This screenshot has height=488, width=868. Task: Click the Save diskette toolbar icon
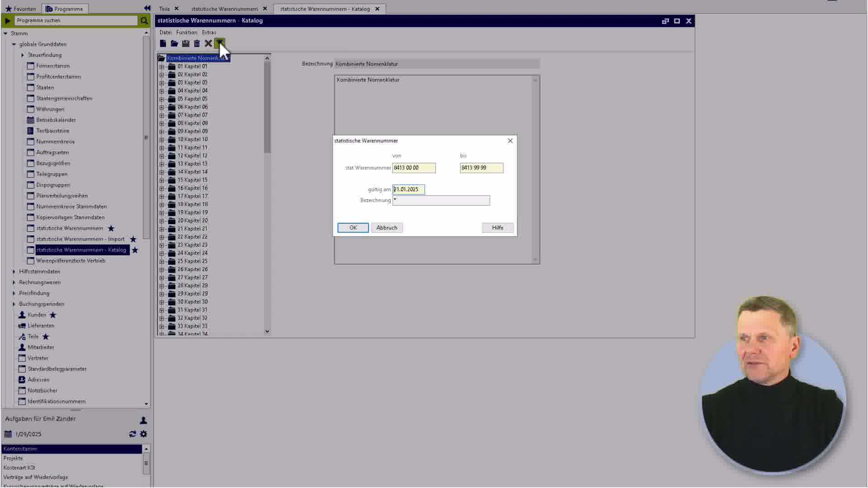point(185,43)
